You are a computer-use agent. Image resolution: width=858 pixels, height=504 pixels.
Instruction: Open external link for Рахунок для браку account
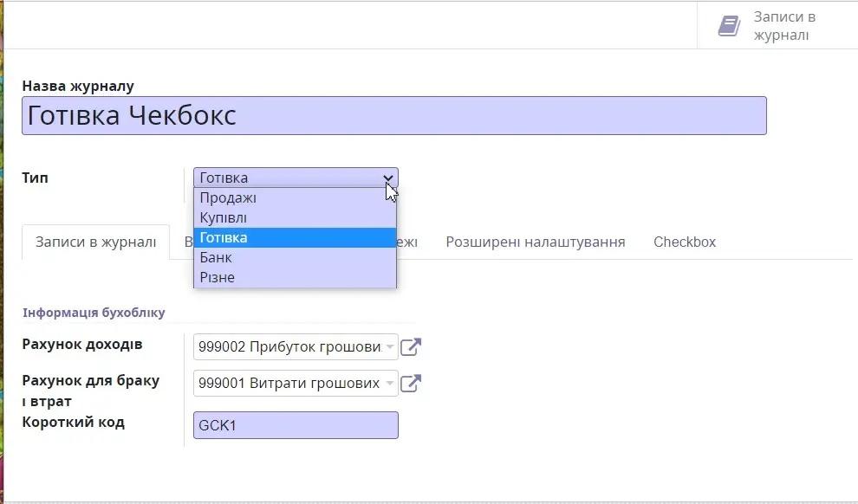[x=411, y=383]
